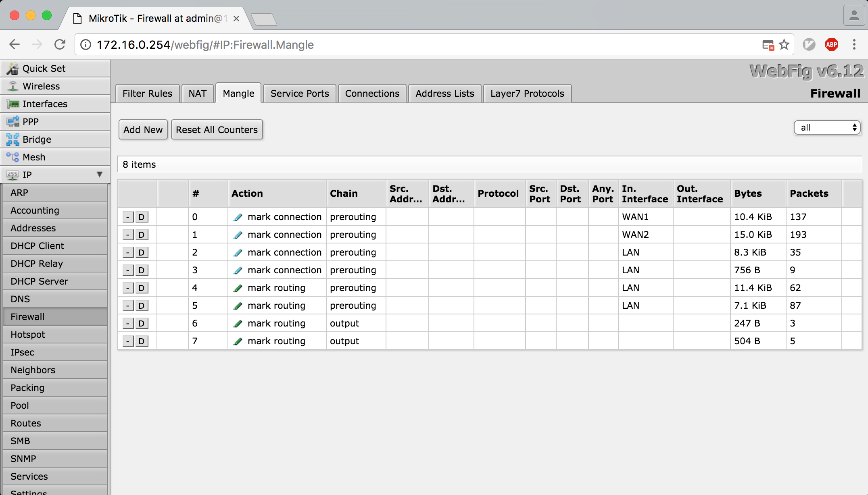868x495 pixels.
Task: Disable rule 0 with the D button
Action: [142, 217]
